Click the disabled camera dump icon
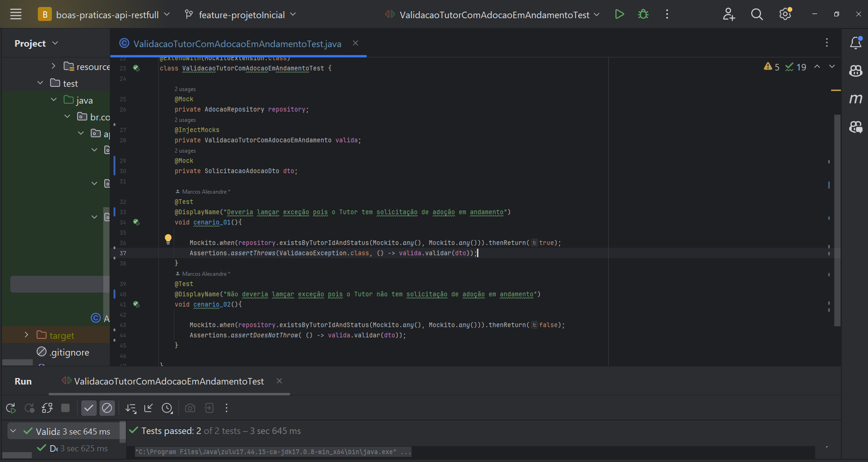 click(190, 408)
